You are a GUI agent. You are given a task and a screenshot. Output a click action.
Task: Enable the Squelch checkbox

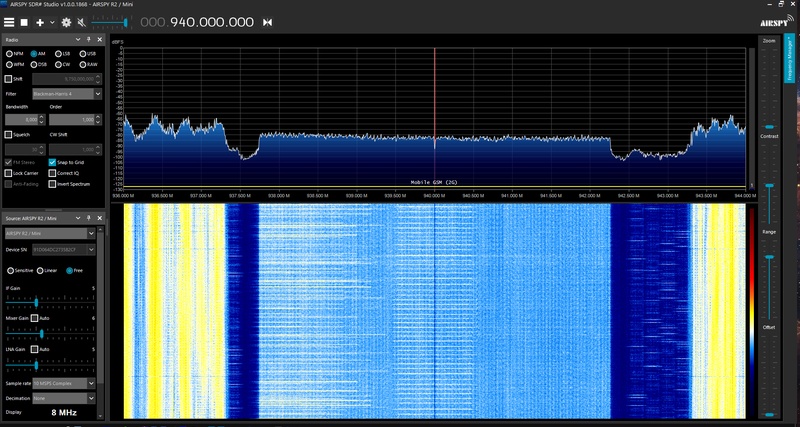(x=8, y=135)
